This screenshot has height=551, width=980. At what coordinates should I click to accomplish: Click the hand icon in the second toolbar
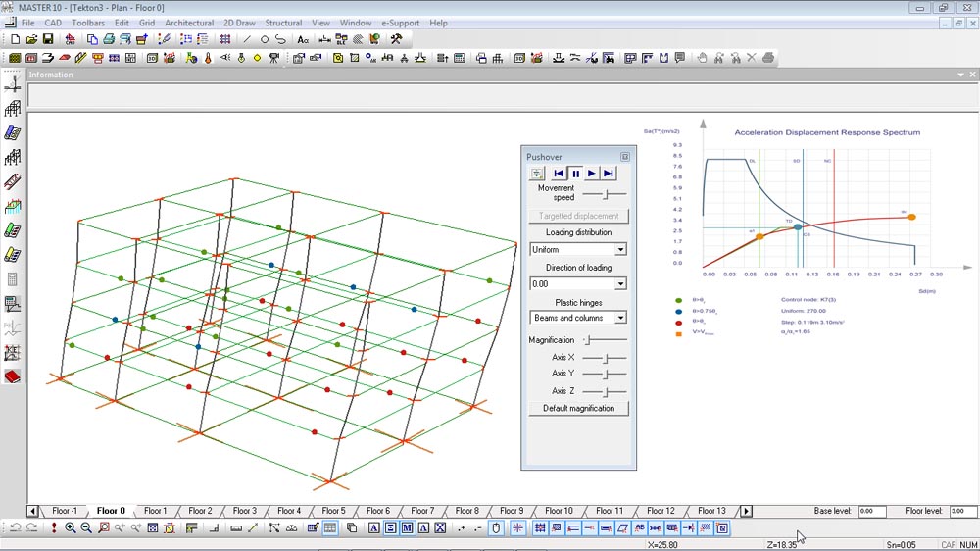[x=702, y=58]
